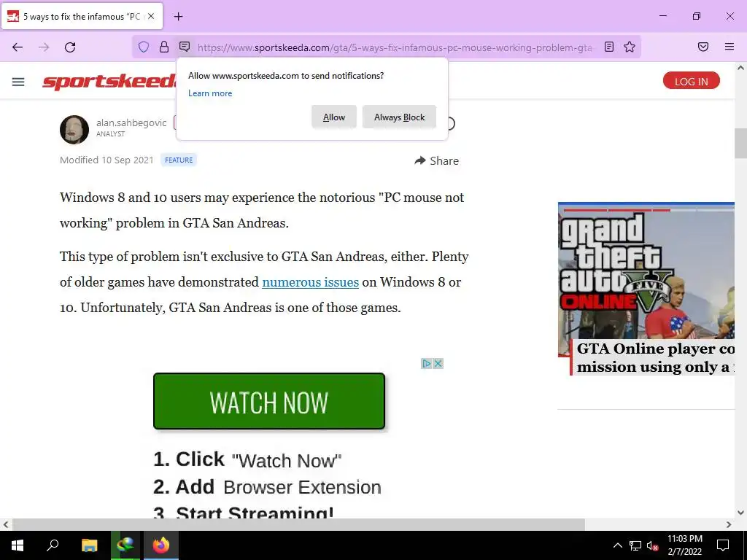The height and width of the screenshot is (560, 747).
Task: Click the Sportskeeda logo
Action: (x=109, y=82)
